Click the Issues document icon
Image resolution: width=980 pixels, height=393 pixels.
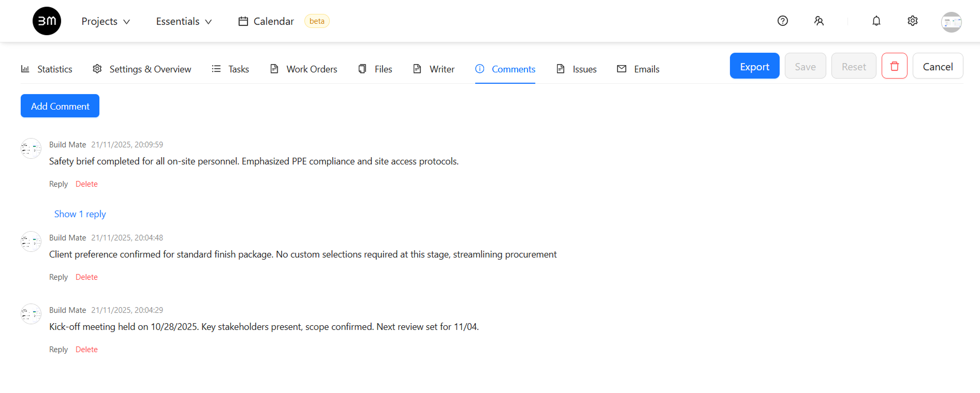click(x=561, y=69)
